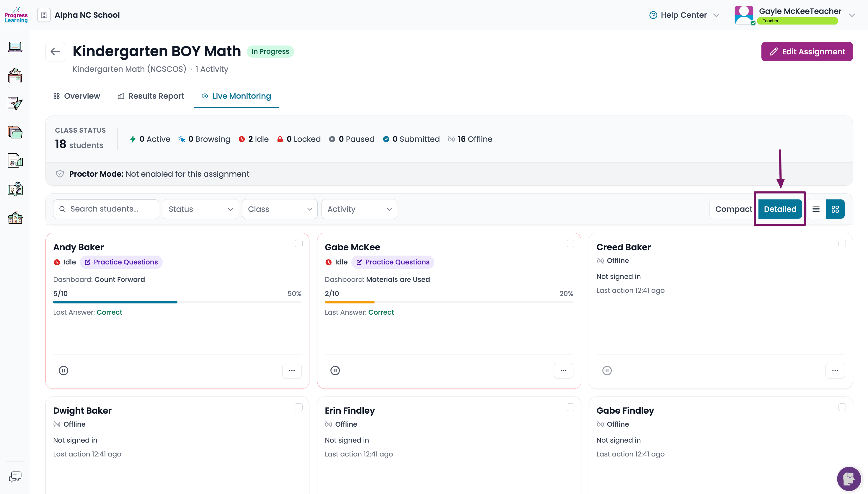Click the Help Center link

click(683, 15)
